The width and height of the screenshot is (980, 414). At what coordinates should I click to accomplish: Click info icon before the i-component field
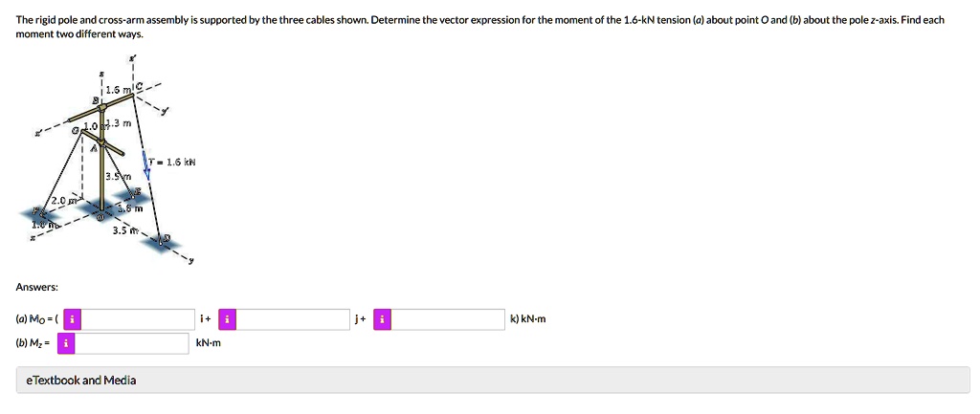coord(74,319)
